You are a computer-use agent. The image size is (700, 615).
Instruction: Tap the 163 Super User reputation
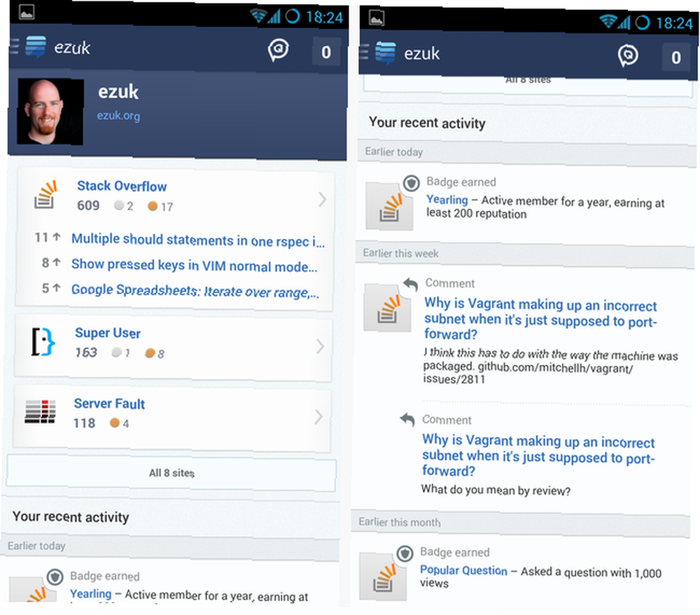pyautogui.click(x=85, y=352)
